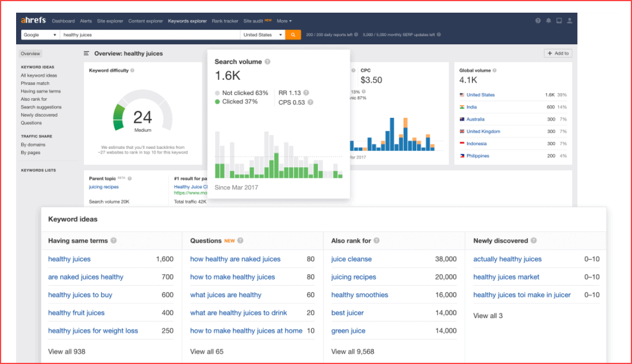Click info icon next to Global volume
This screenshot has width=632, height=364.
tap(495, 71)
